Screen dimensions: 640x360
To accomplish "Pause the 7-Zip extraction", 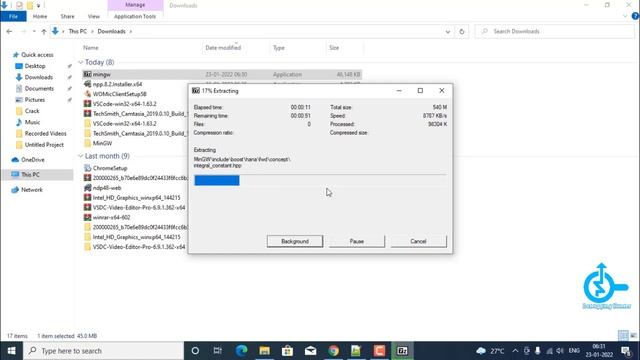I will click(356, 241).
